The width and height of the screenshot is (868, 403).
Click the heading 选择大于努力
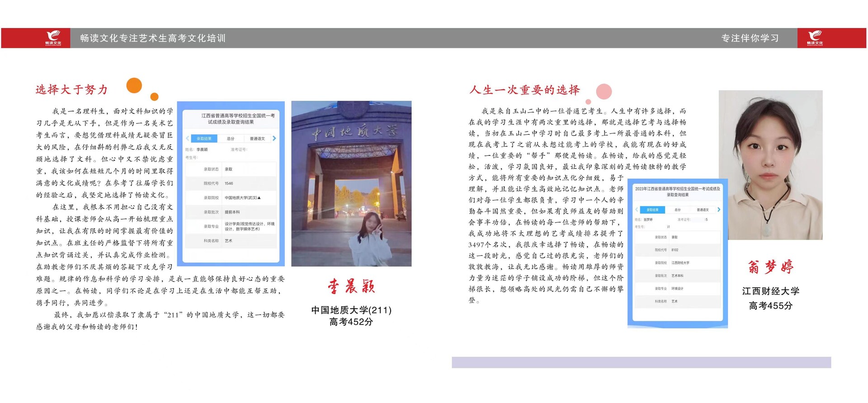click(x=72, y=89)
